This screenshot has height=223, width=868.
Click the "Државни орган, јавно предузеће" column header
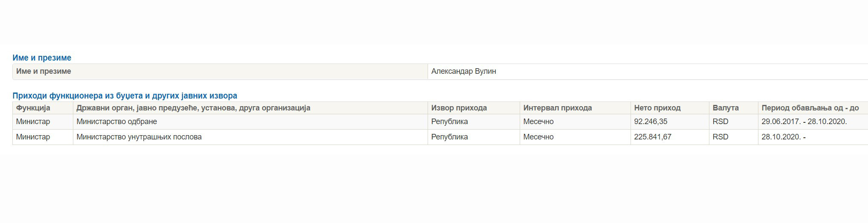click(x=193, y=108)
